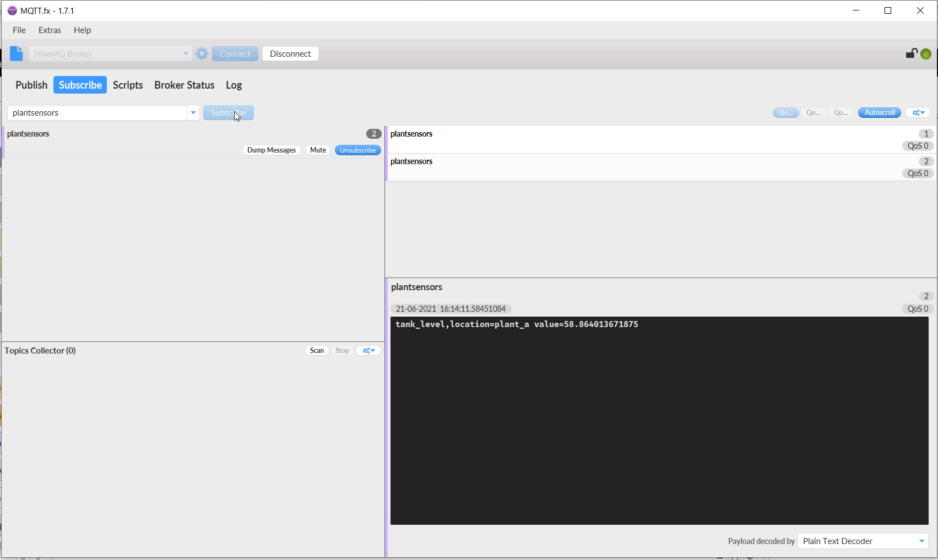
Task: Open the Broker Status tab
Action: click(185, 85)
